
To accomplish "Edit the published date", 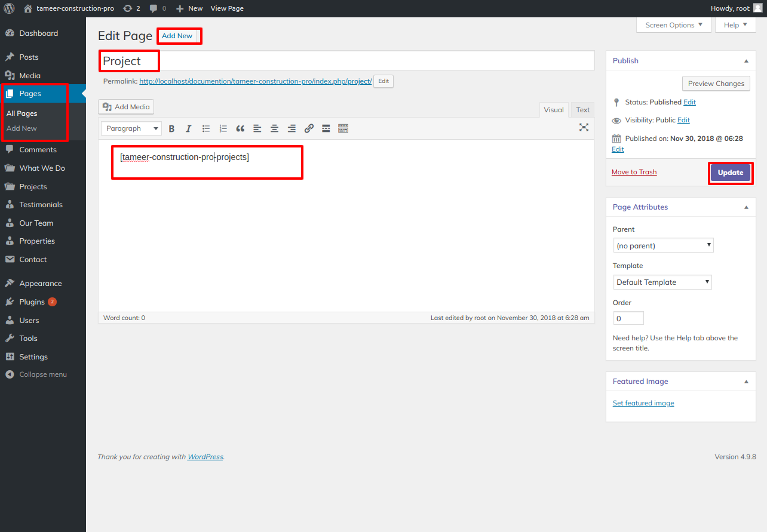I will pos(618,149).
